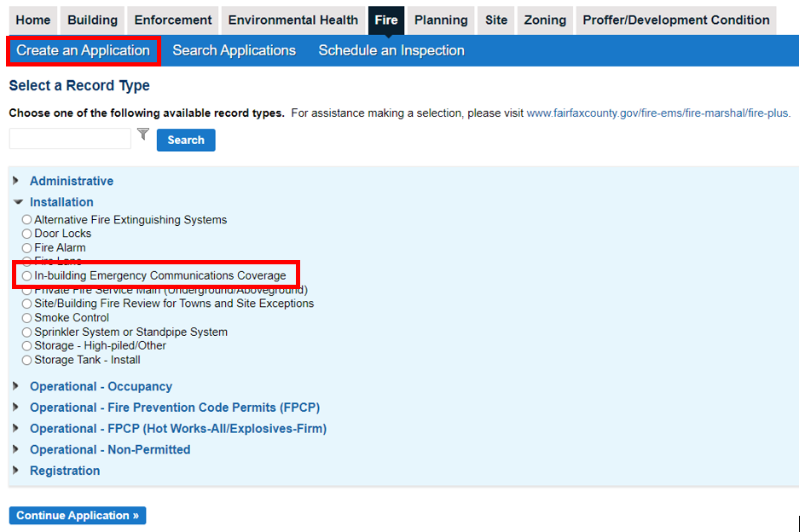Click the Continue Application button
This screenshot has width=805, height=532.
pyautogui.click(x=78, y=515)
